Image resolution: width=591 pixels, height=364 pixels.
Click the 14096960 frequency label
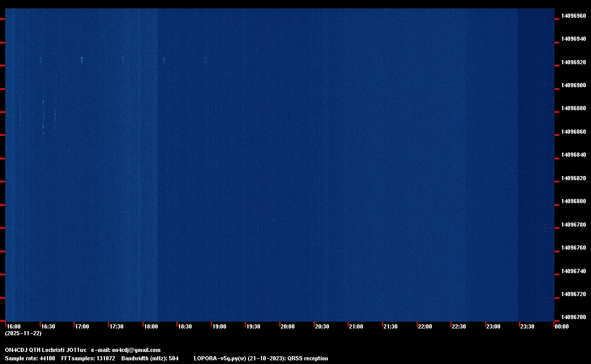click(x=573, y=16)
